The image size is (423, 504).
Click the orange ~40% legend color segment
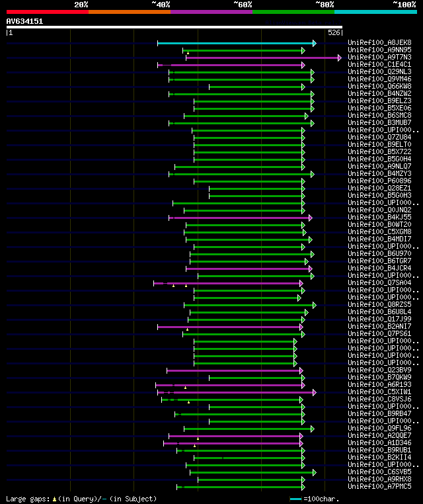[x=130, y=12]
